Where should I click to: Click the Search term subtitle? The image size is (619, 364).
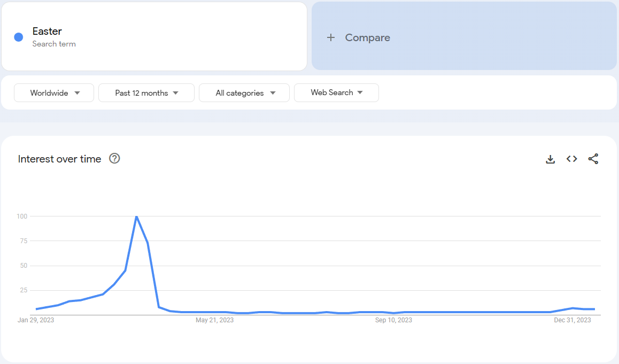point(54,44)
